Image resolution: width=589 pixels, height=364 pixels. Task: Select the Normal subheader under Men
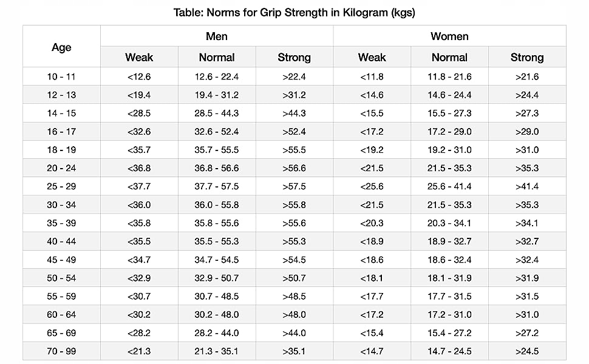217,58
